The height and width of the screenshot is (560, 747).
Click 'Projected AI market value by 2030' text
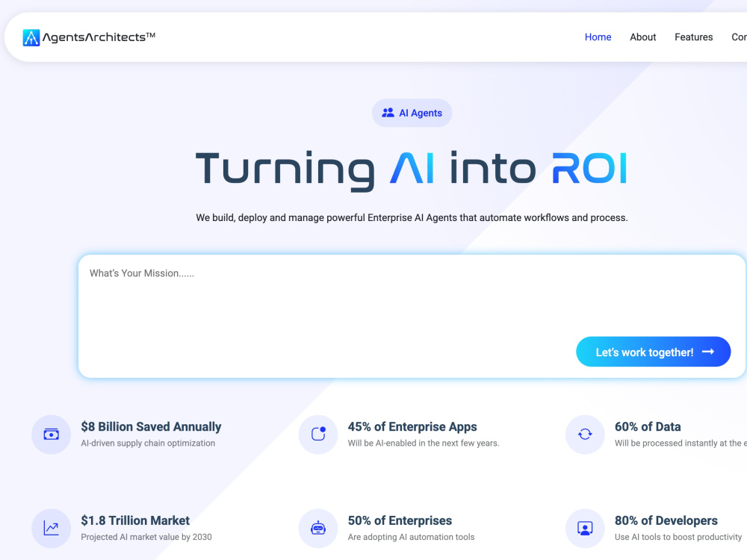point(146,537)
